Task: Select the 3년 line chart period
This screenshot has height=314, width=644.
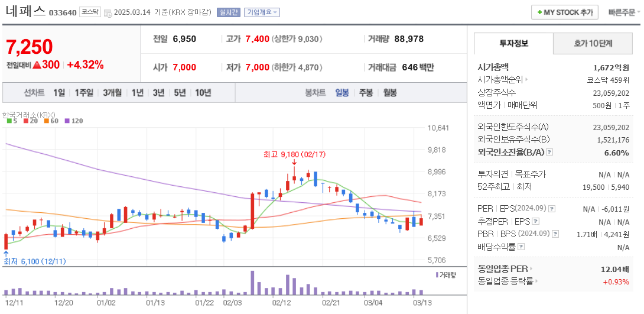Action: point(158,93)
